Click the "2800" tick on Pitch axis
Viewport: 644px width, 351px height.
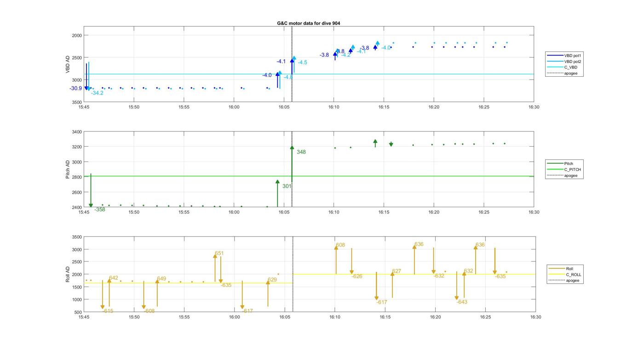point(76,177)
